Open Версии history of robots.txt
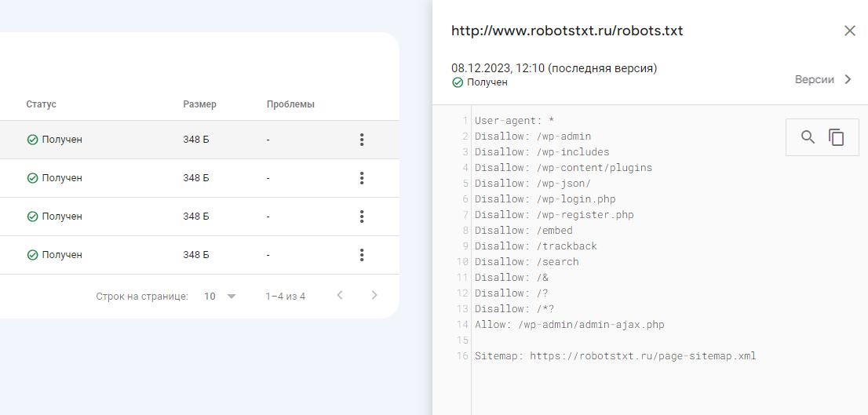 click(823, 80)
